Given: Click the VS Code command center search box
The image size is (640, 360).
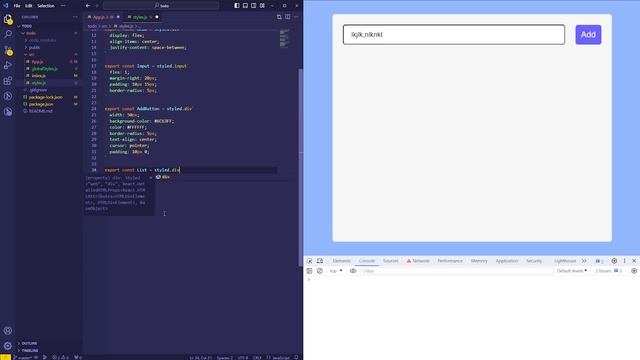Looking at the screenshot, I should 161,6.
